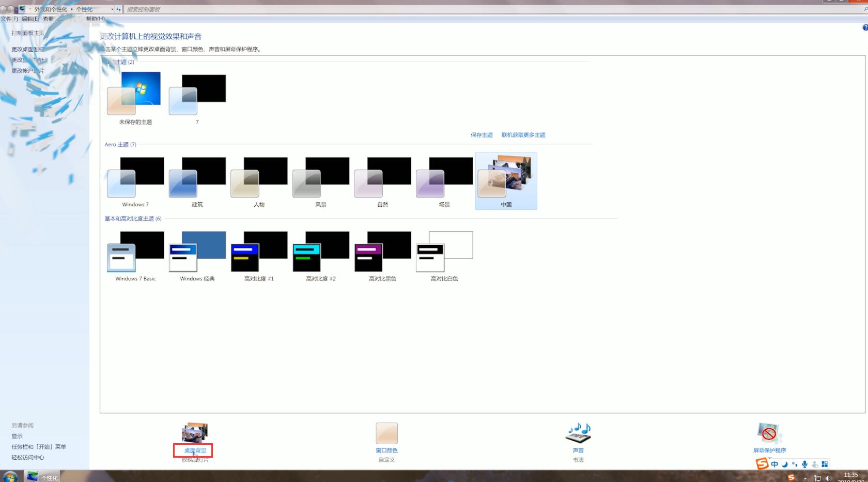Click the volume speaker tray icon
The width and height of the screenshot is (868, 482).
pos(829,478)
